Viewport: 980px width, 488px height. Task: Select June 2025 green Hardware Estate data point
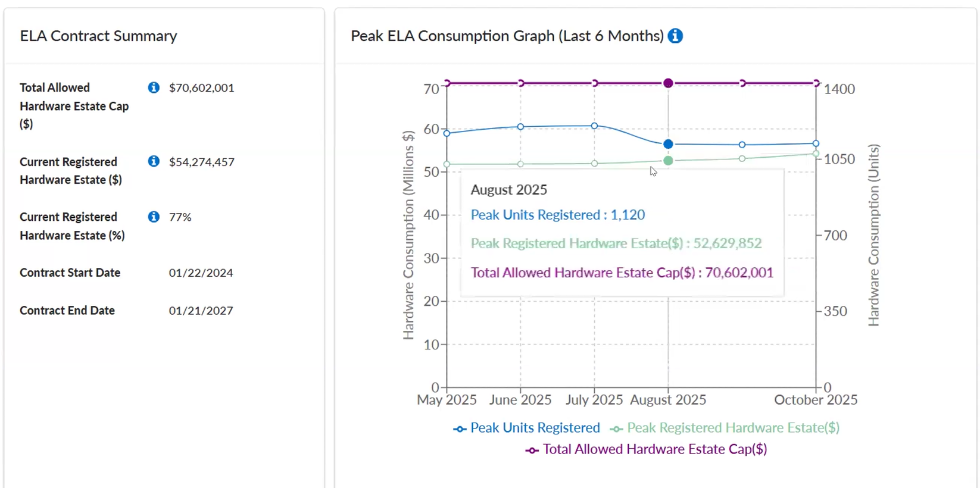[520, 164]
